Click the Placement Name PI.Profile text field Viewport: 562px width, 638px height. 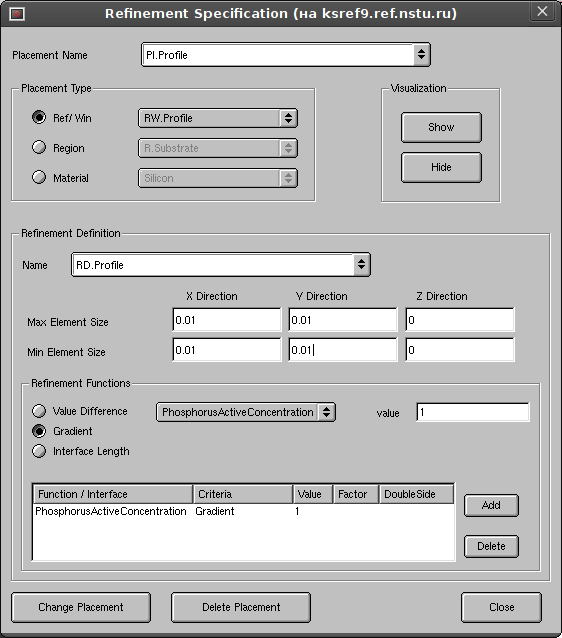[278, 55]
